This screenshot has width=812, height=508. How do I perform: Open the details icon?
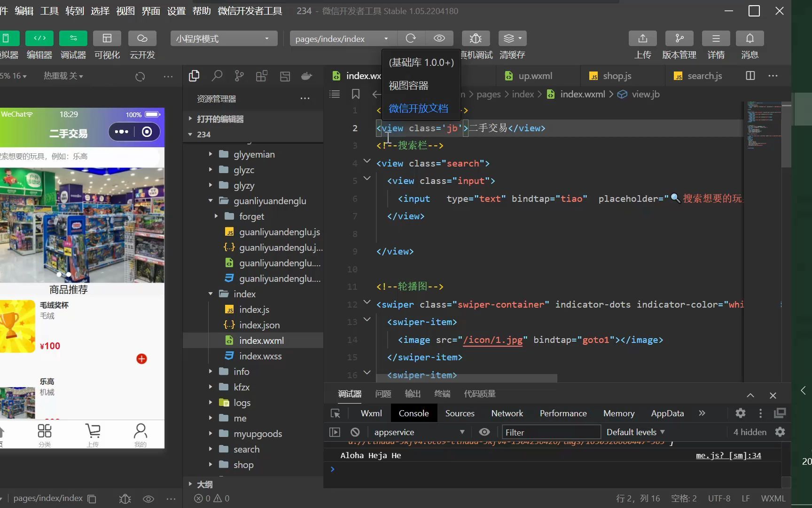click(x=716, y=39)
